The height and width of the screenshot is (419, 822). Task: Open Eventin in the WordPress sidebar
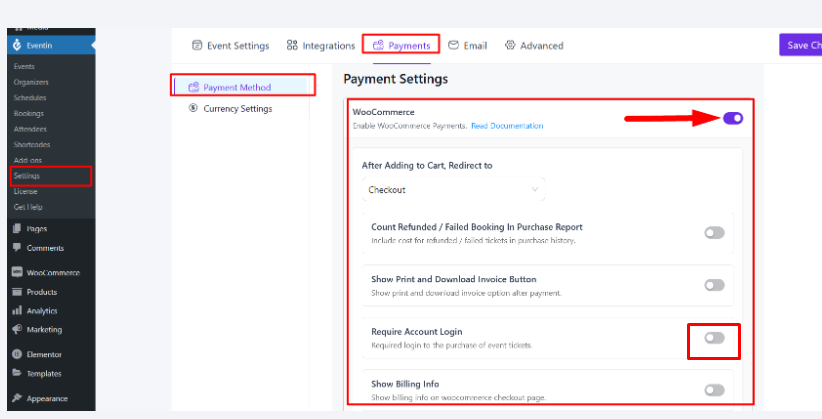click(x=51, y=45)
